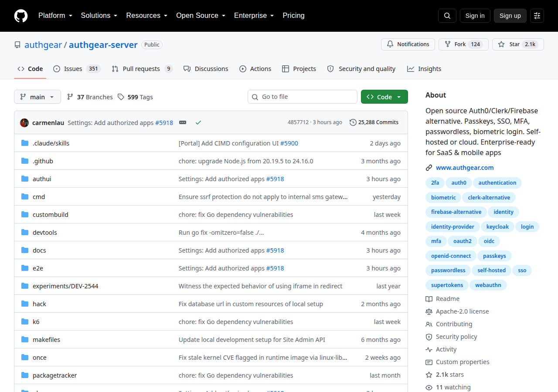Open the main branch dropdown
Screen dimensions: 558x392
[37, 97]
